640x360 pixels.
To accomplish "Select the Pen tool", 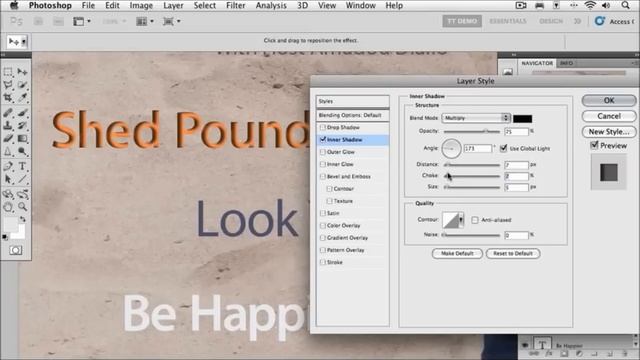I will click(8, 166).
